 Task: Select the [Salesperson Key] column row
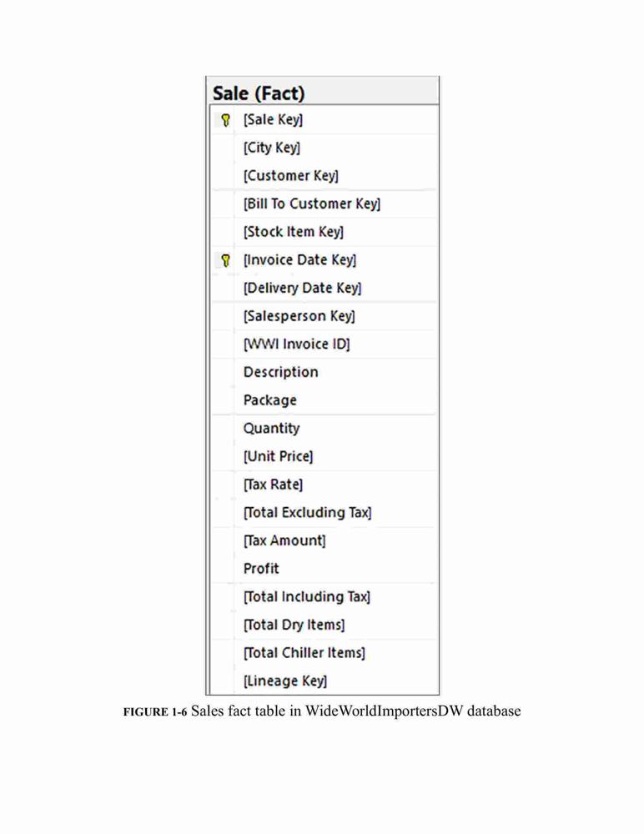pos(325,316)
